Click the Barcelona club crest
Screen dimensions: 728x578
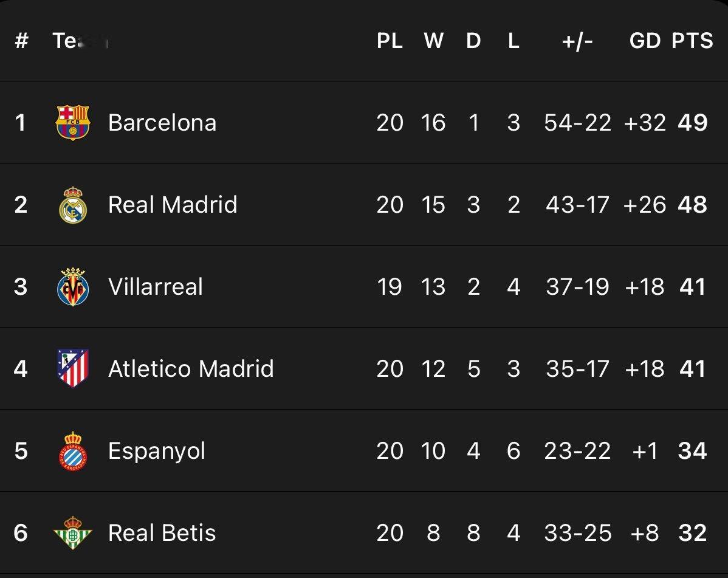coord(73,123)
